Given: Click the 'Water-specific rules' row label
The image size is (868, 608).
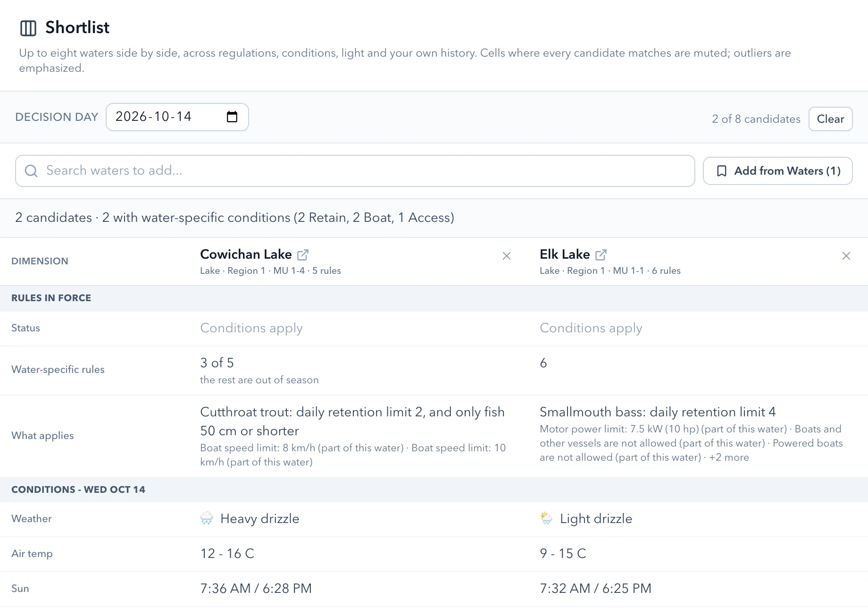Looking at the screenshot, I should (58, 370).
